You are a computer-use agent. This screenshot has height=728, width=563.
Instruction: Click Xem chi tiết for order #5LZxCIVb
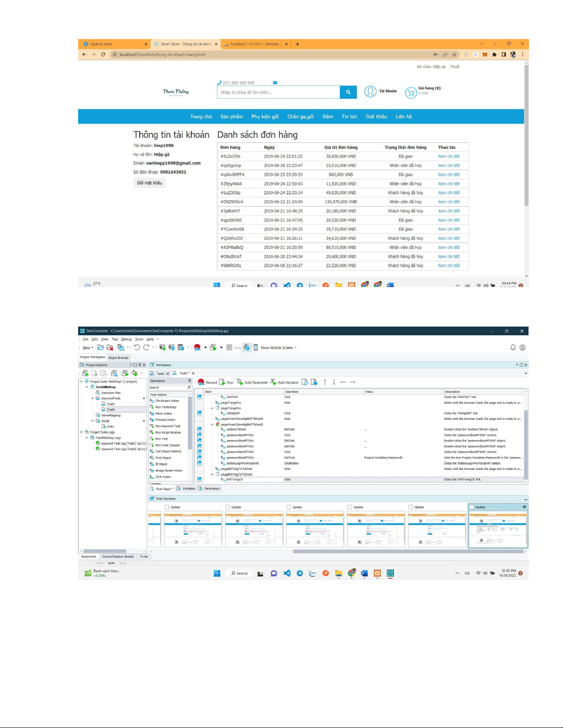point(449,157)
